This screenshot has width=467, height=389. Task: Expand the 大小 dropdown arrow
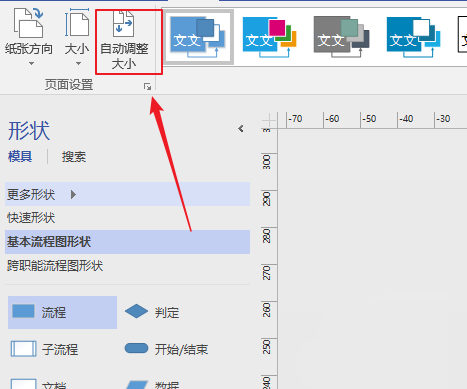click(x=78, y=63)
